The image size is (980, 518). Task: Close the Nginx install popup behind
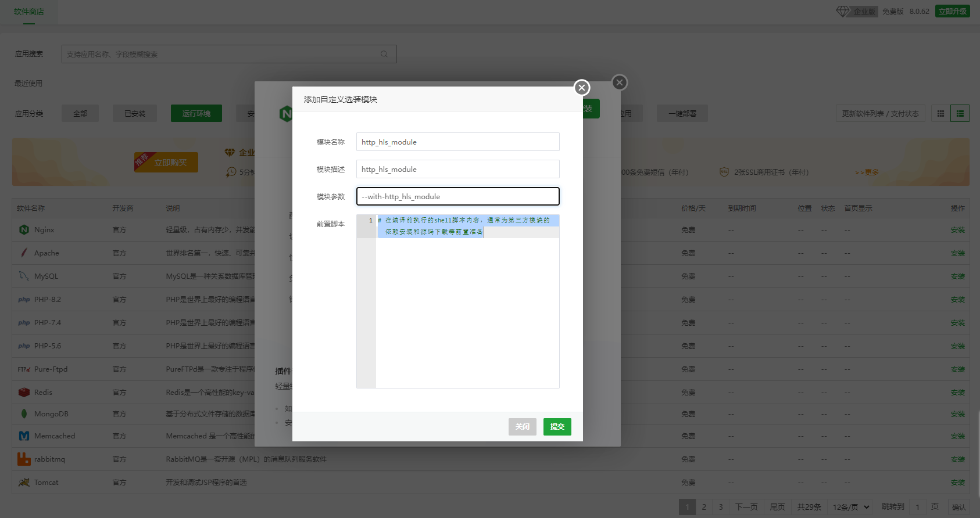(x=620, y=82)
